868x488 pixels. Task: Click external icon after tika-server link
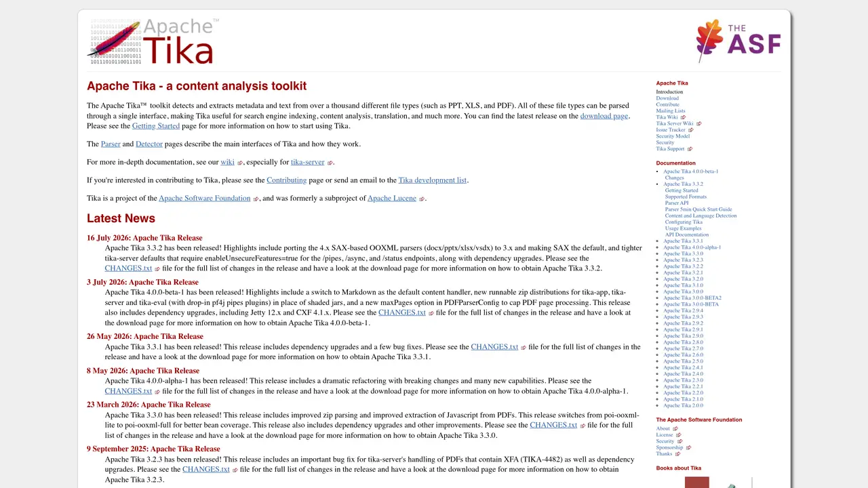[330, 163]
